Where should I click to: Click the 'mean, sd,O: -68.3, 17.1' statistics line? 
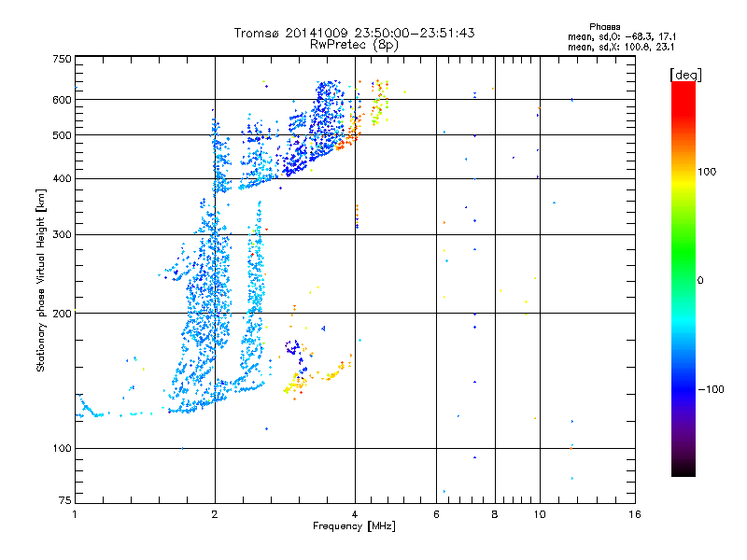click(622, 36)
